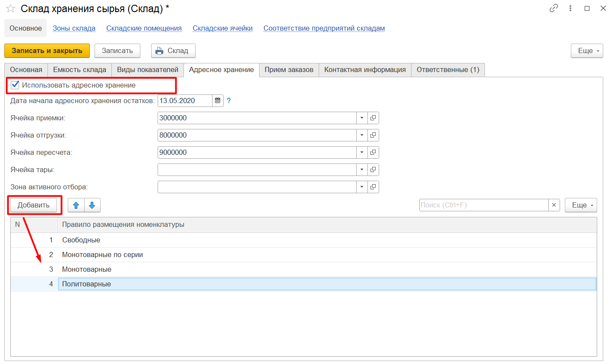
Task: Move placement rule up with blue arrow
Action: 76,205
